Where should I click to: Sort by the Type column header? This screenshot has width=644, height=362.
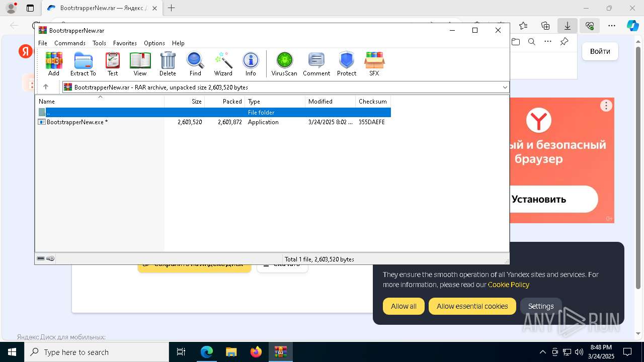tap(275, 101)
